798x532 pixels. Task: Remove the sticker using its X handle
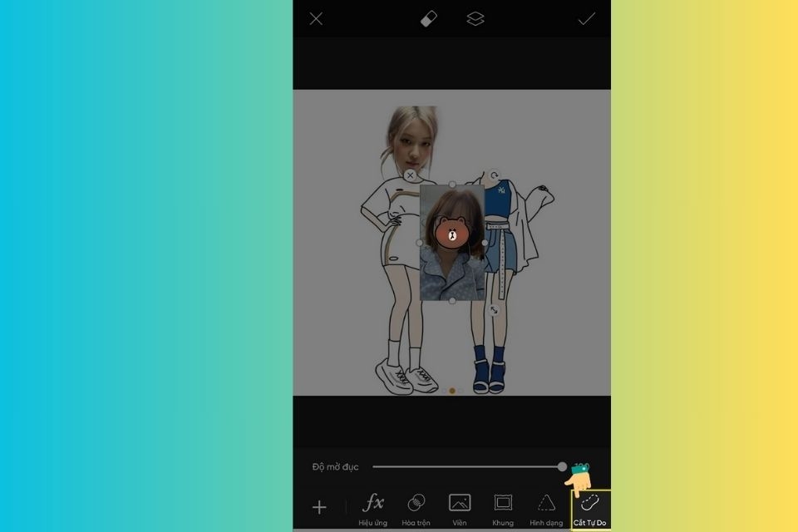click(x=410, y=175)
